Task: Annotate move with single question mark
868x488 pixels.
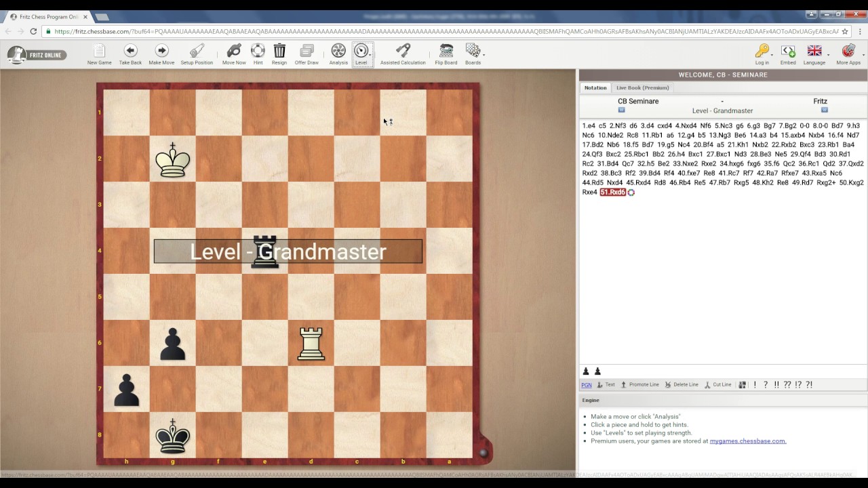Action: (766, 385)
